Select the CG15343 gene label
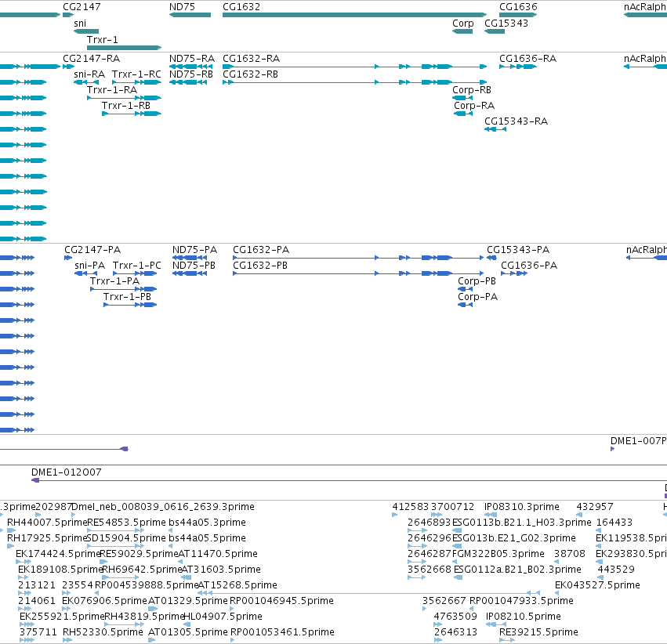Image resolution: width=667 pixels, height=644 pixels. (506, 24)
